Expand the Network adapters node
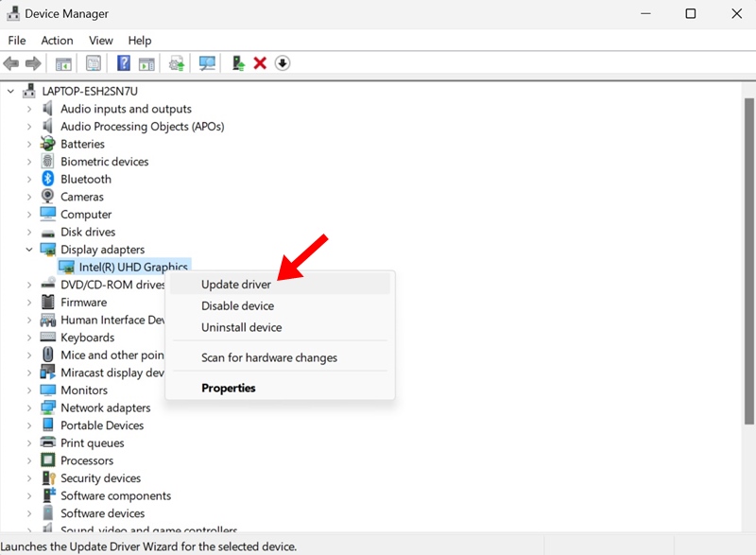The height and width of the screenshot is (555, 756). [29, 408]
